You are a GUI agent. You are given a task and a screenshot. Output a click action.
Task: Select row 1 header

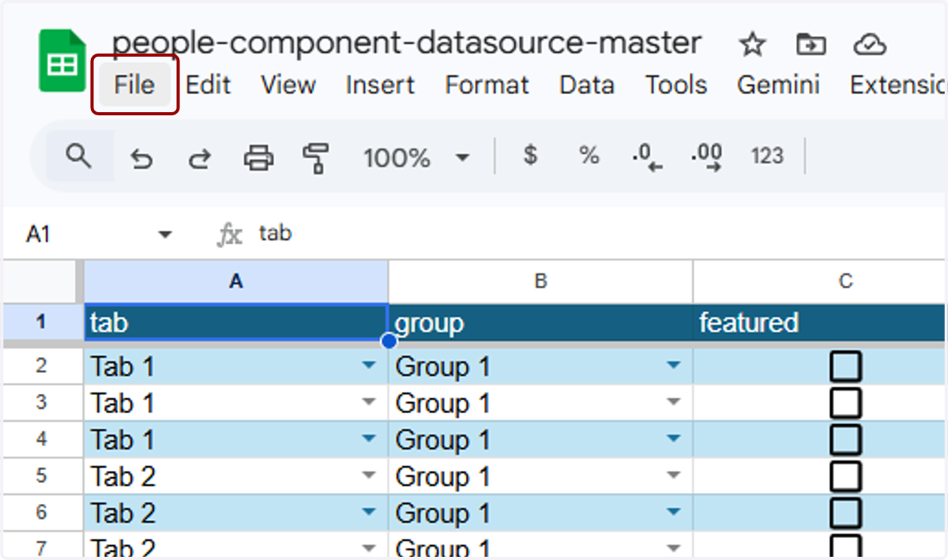coord(41,322)
